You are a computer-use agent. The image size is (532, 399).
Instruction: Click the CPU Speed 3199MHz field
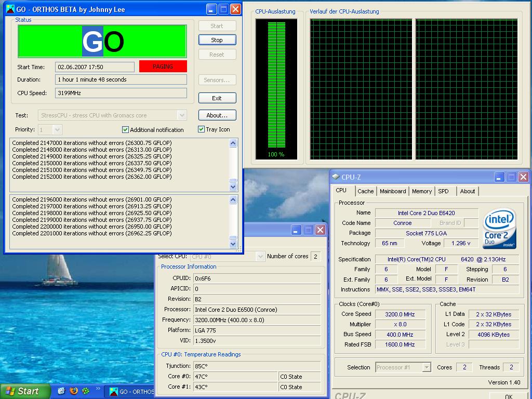[121, 93]
